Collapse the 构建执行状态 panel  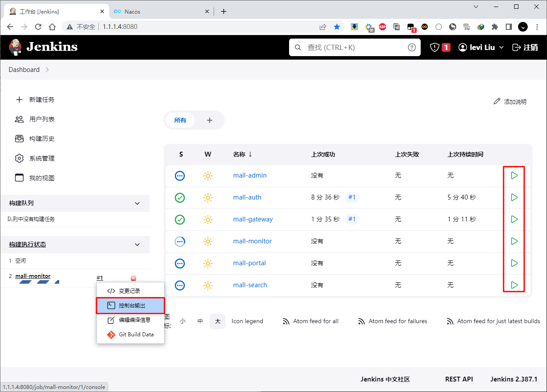click(137, 245)
